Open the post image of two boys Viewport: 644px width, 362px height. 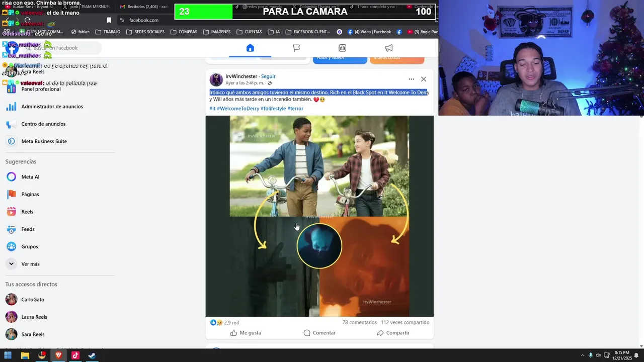[x=319, y=216]
